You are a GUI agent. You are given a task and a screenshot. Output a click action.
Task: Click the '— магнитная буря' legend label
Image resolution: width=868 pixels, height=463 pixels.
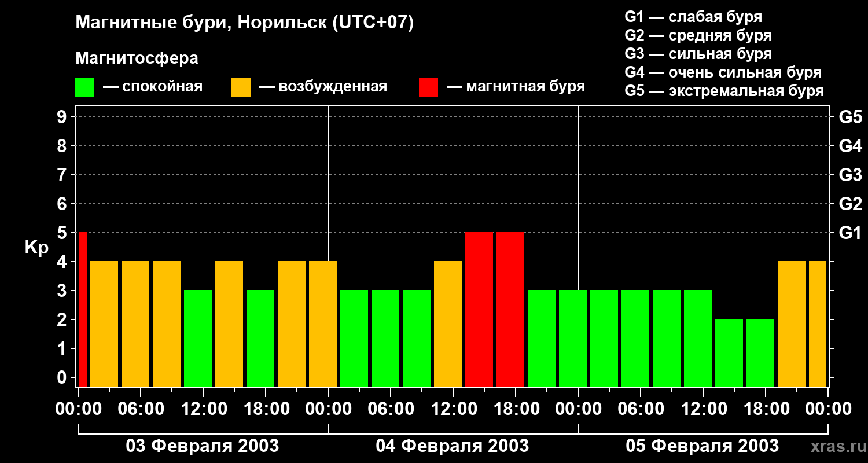516,87
